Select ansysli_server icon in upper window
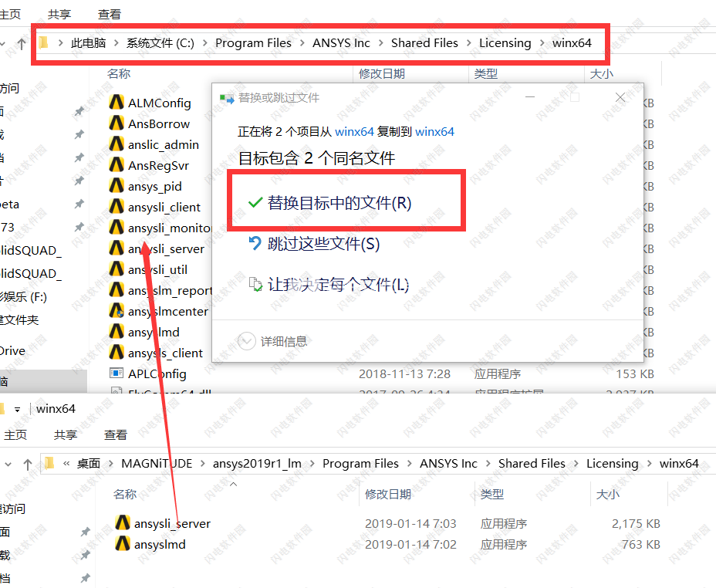Image resolution: width=716 pixels, height=588 pixels. (x=117, y=248)
